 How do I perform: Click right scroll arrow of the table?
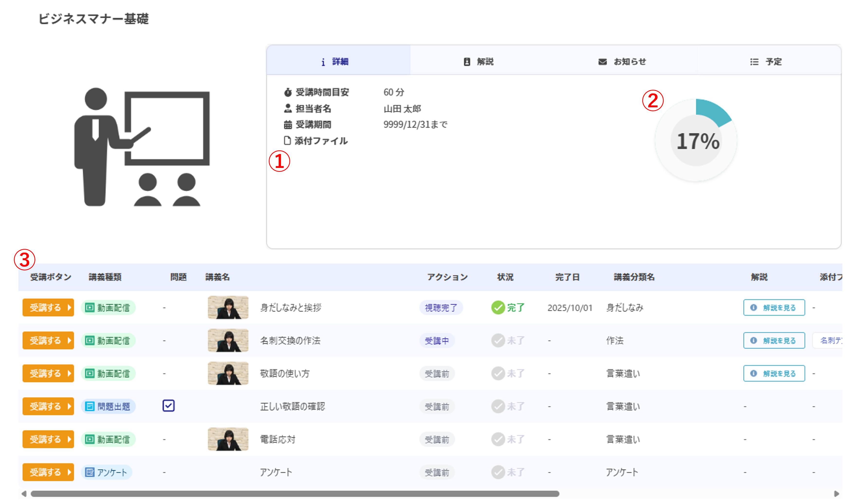(836, 494)
